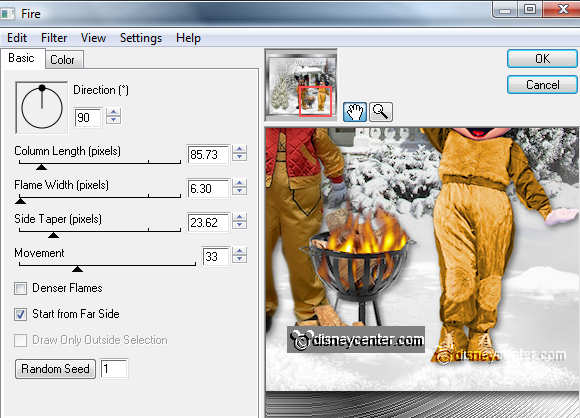Click the Direction angle dial
Image resolution: width=580 pixels, height=418 pixels.
[x=42, y=108]
